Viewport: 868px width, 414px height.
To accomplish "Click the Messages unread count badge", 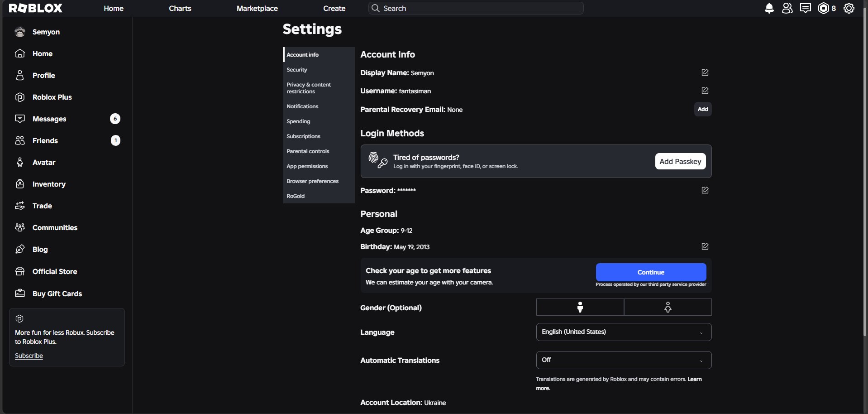I will pos(115,119).
